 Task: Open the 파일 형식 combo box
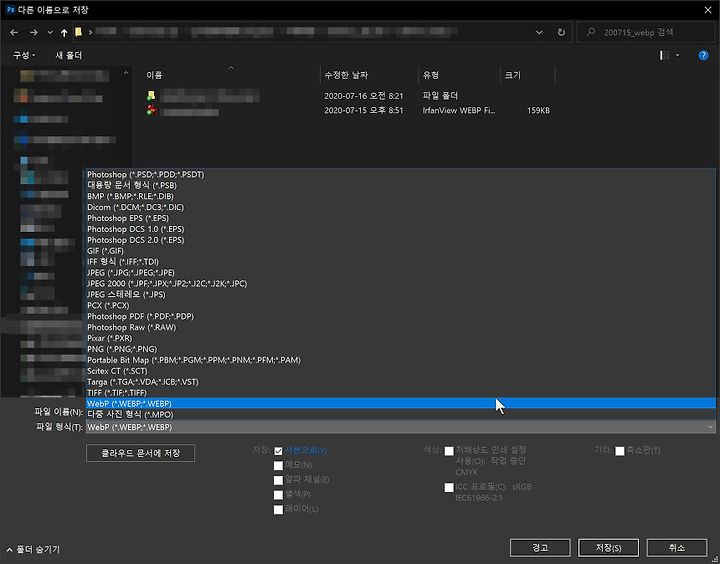pos(401,427)
